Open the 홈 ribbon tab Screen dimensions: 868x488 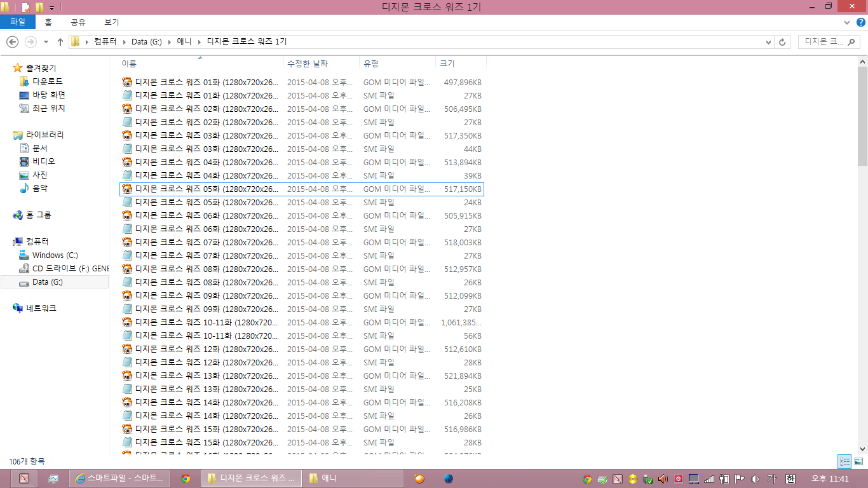pos(48,22)
